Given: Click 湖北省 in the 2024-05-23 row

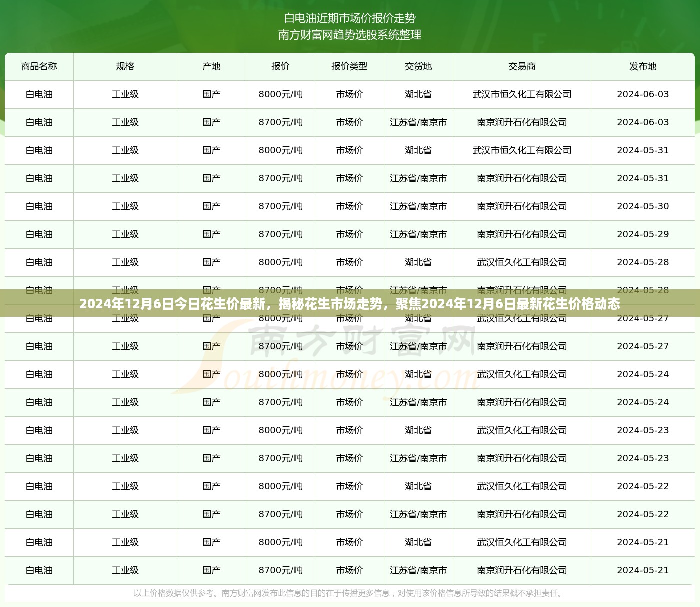Looking at the screenshot, I should (418, 430).
